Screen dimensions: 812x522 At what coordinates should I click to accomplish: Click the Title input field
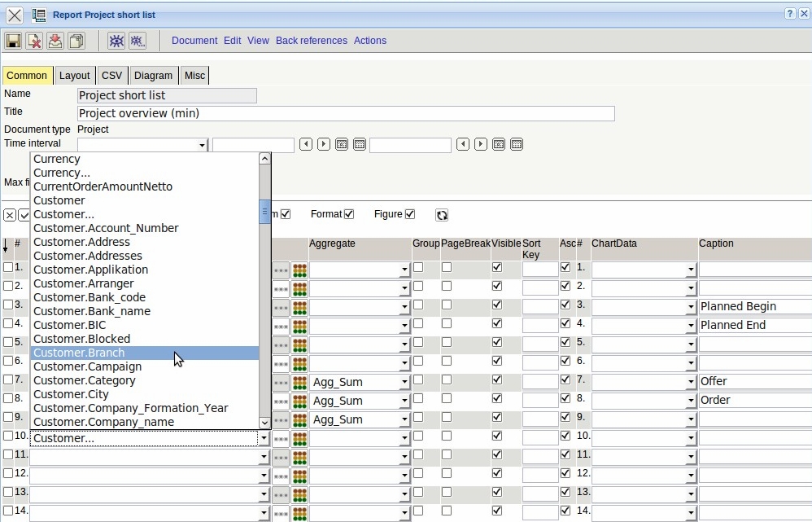click(346, 113)
